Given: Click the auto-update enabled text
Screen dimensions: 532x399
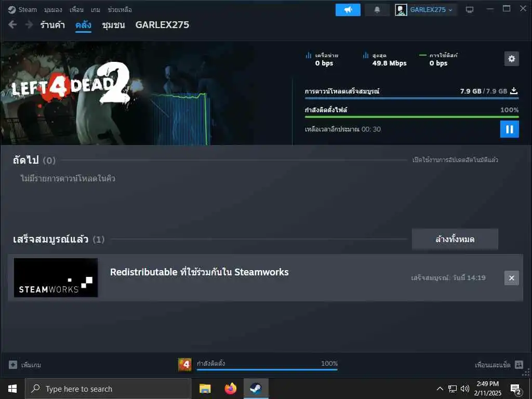Looking at the screenshot, I should [455, 160].
